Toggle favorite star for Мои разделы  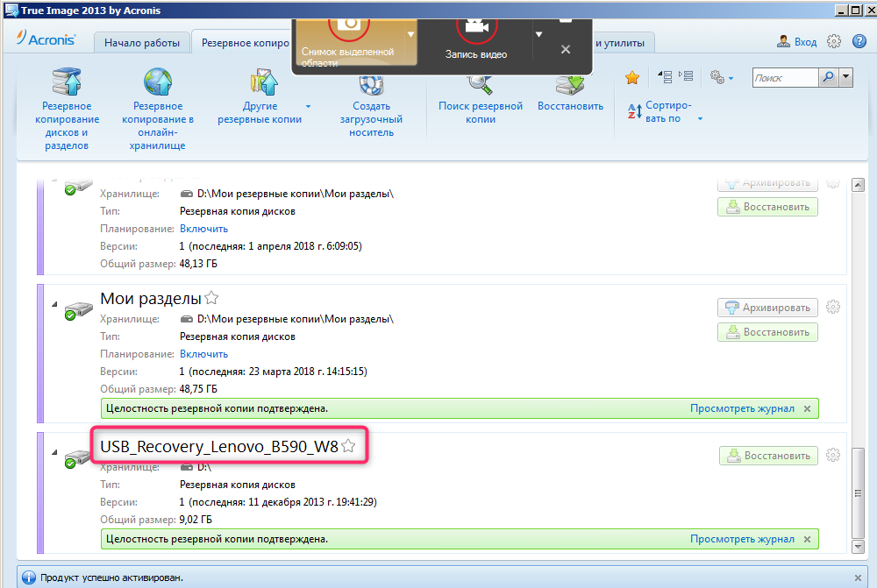point(211,299)
